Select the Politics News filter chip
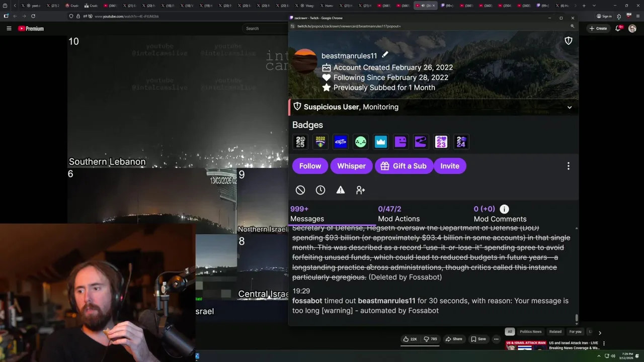Viewport: 644px width, 362px height. click(530, 332)
